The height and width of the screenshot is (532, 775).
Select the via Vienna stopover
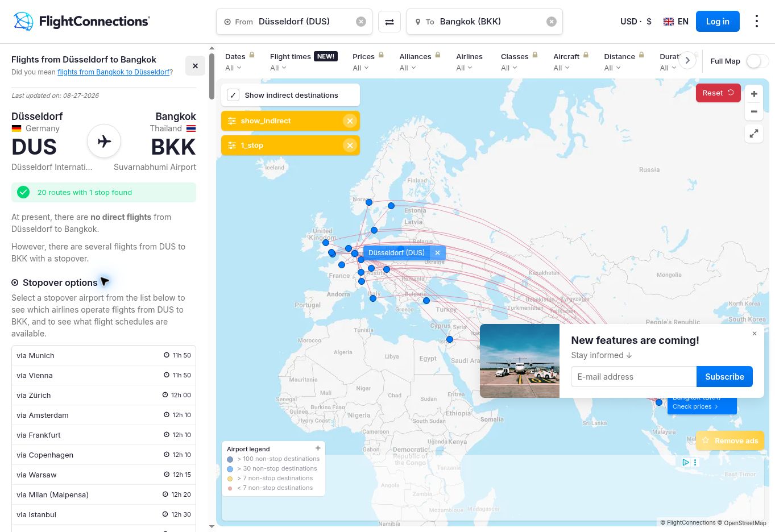[x=103, y=375]
